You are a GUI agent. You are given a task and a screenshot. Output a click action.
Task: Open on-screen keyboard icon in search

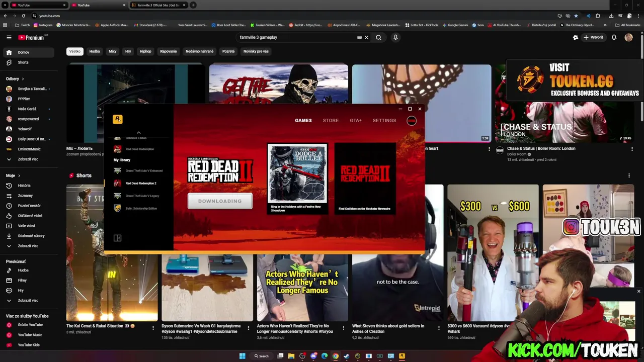tap(359, 37)
